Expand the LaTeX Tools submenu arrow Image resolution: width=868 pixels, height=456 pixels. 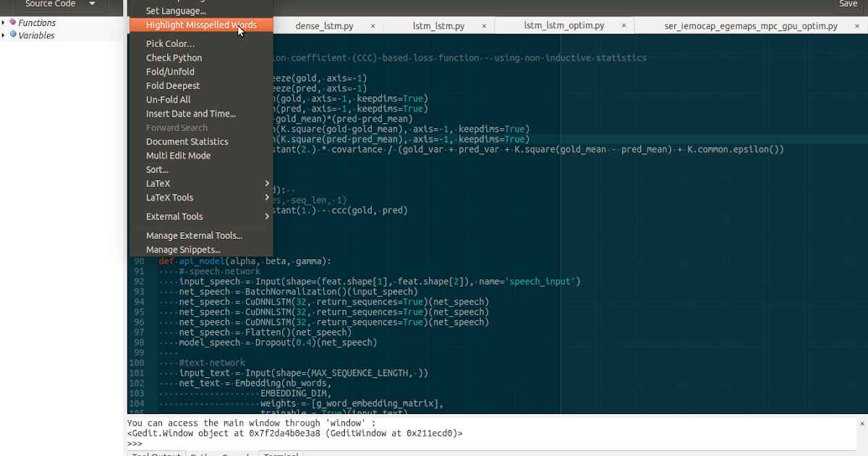pos(267,198)
